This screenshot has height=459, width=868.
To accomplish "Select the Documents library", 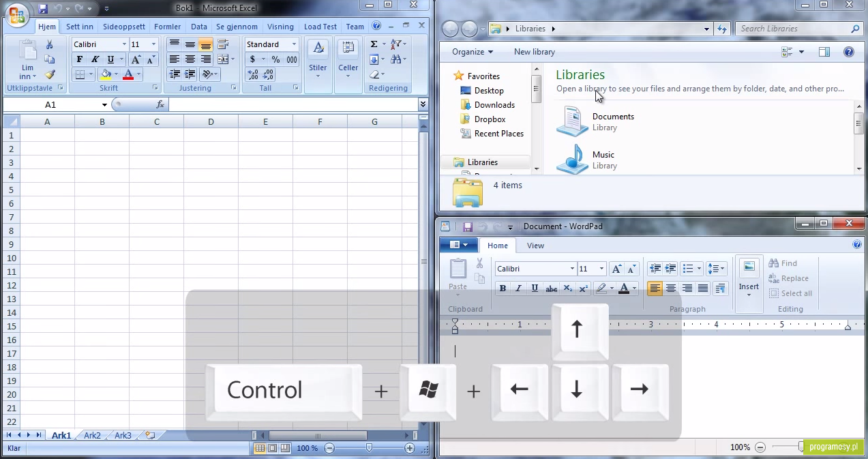I will [x=597, y=121].
